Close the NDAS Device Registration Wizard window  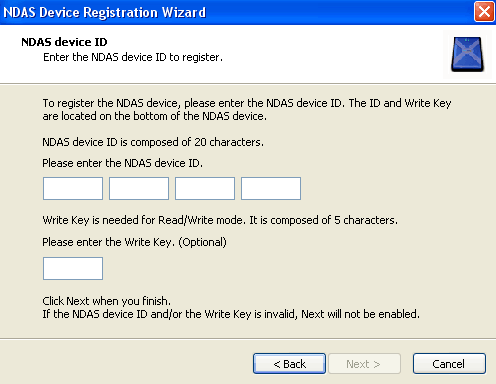(x=484, y=12)
